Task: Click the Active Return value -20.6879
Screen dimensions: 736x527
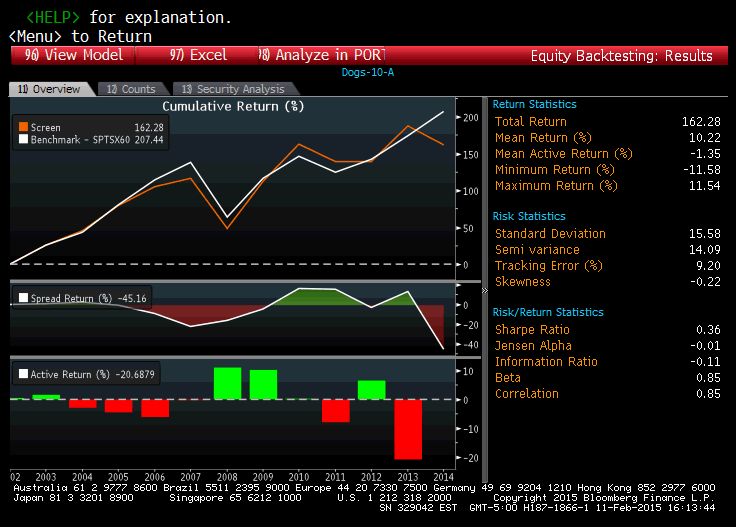Action: pyautogui.click(x=135, y=374)
